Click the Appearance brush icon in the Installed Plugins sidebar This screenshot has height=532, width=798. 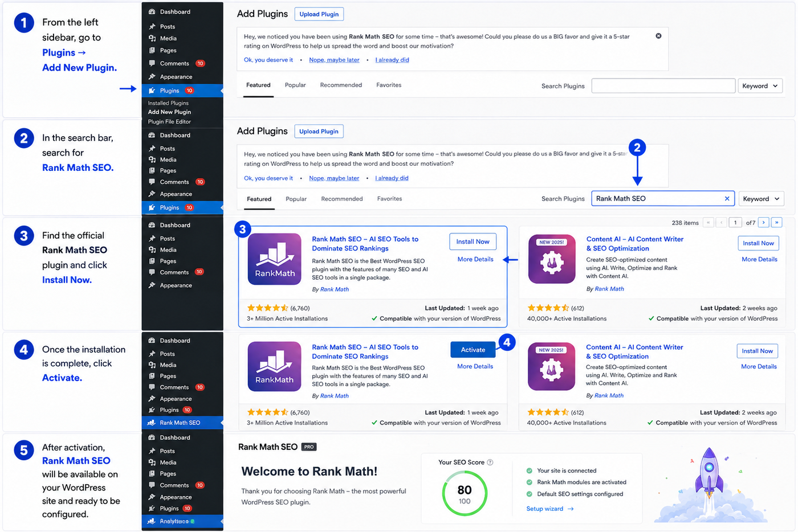152,77
